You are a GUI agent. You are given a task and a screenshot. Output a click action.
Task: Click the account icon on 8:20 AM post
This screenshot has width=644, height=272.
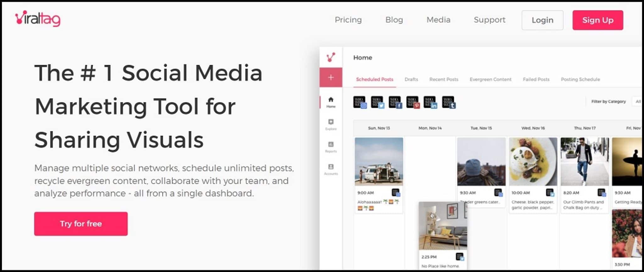[x=602, y=193]
